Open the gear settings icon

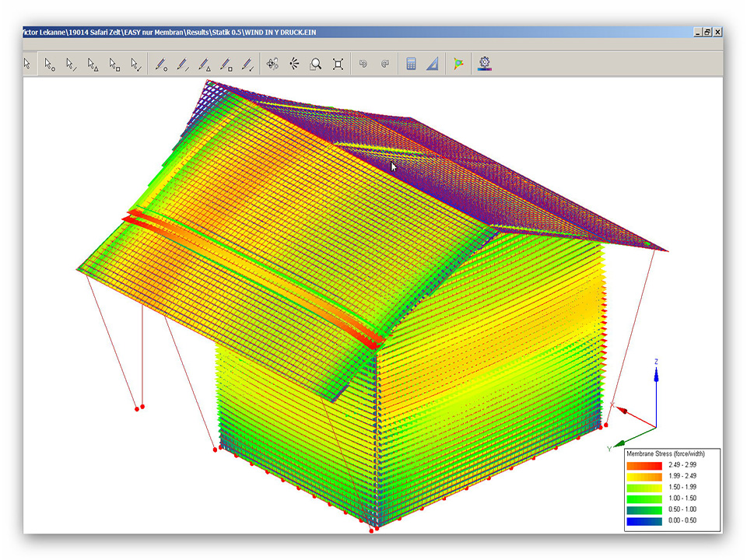[486, 64]
